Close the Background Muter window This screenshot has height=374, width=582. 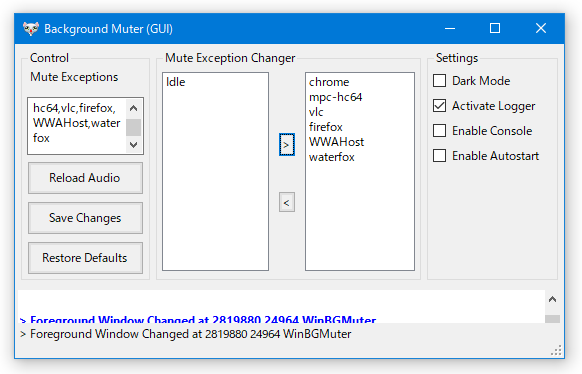pos(541,29)
